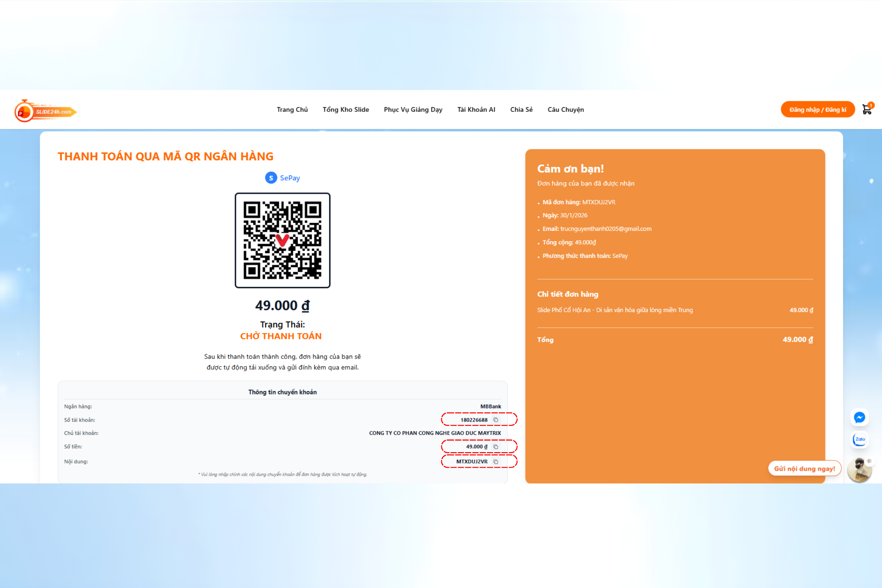Click the date 30/1/2026

pos(573,215)
